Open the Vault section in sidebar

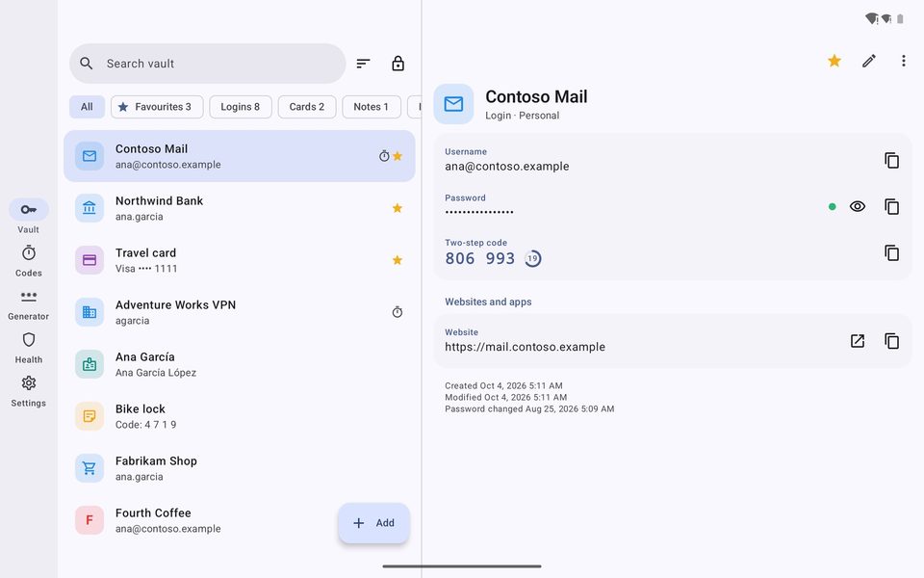click(28, 217)
